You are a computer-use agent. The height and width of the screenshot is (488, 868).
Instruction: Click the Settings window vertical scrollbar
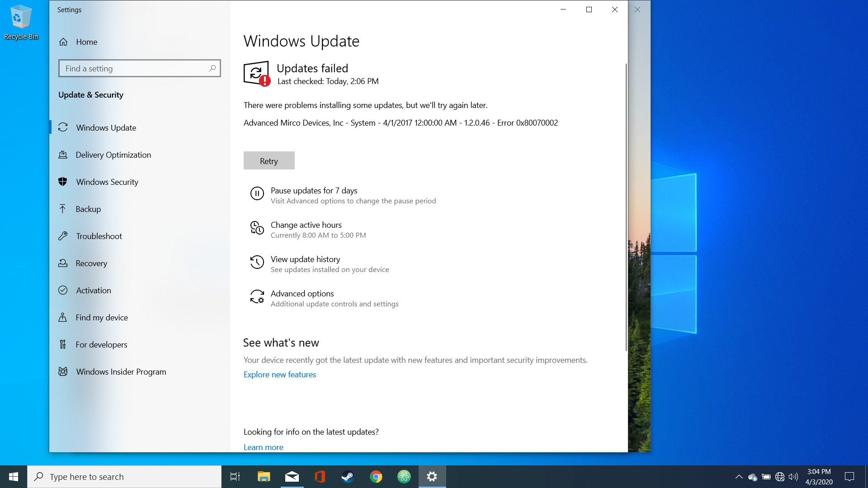pyautogui.click(x=626, y=207)
